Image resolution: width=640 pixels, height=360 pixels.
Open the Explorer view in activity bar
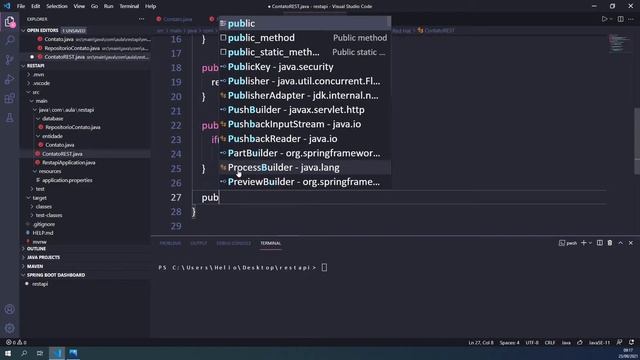point(9,21)
